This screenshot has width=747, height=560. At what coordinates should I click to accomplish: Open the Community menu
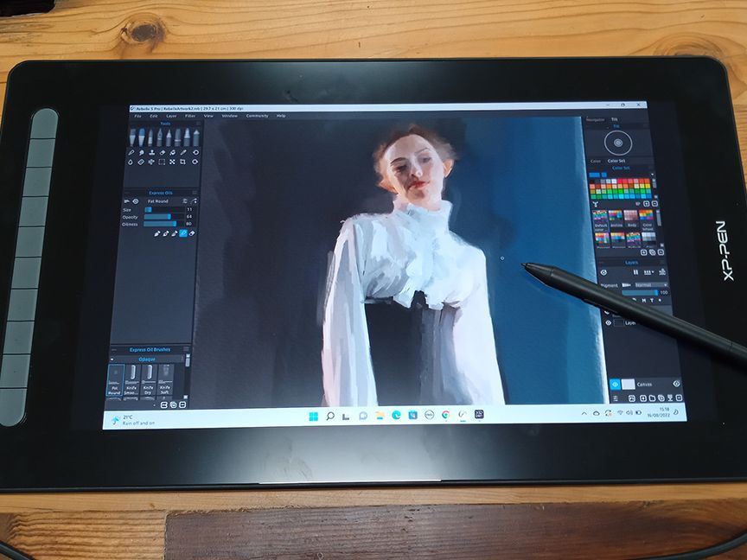tap(258, 116)
